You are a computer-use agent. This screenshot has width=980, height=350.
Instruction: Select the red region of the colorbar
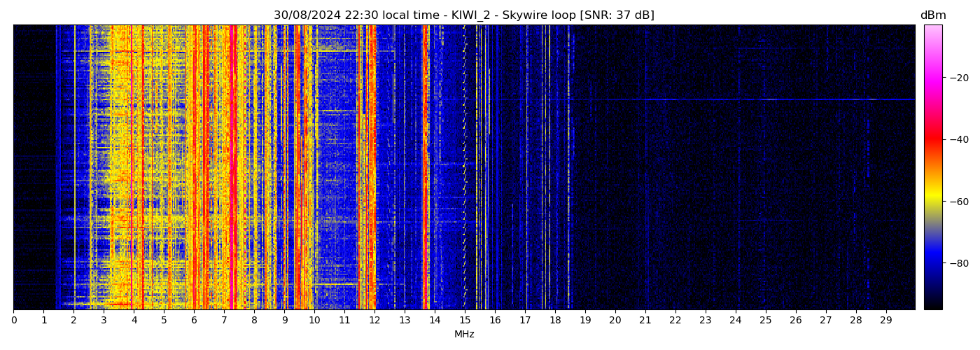(932, 139)
